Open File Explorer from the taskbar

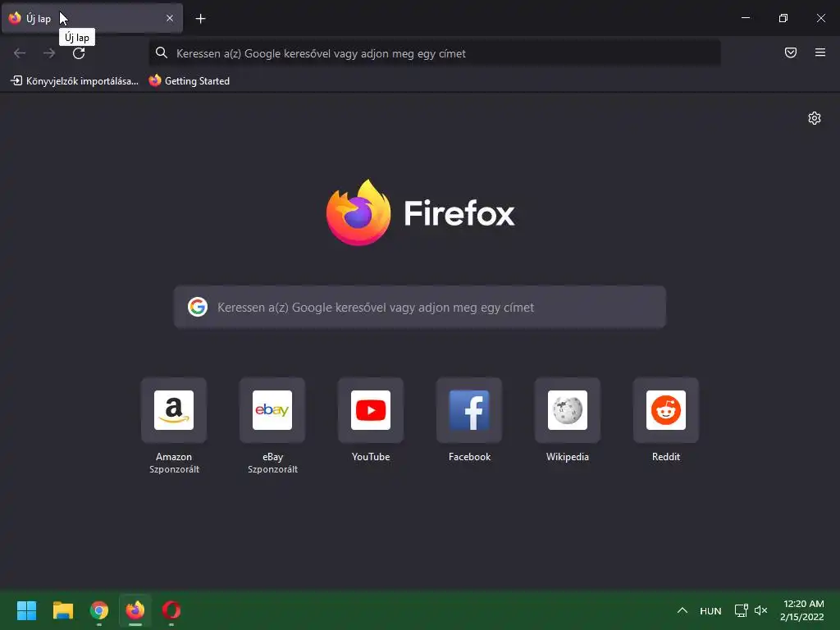tap(62, 610)
